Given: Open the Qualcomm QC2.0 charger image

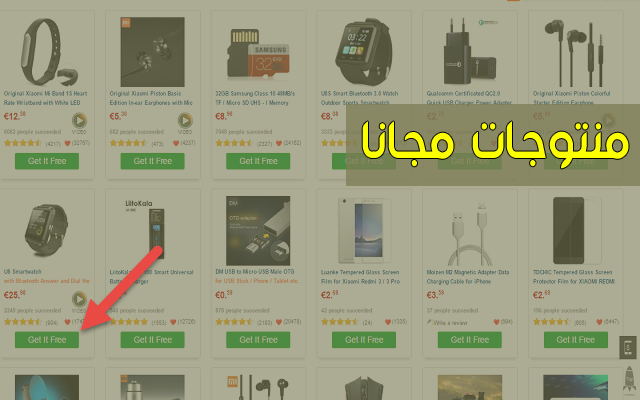Looking at the screenshot, I should coord(470,51).
